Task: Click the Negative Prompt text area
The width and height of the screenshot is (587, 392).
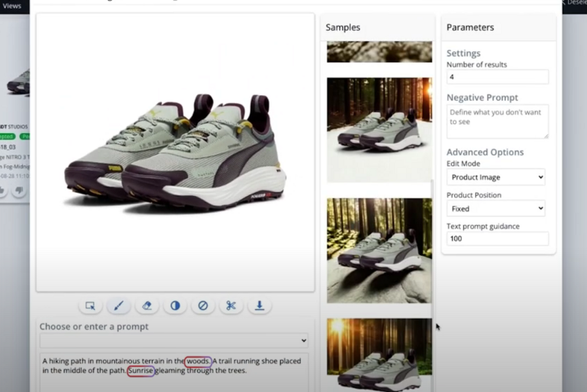Action: 498,122
